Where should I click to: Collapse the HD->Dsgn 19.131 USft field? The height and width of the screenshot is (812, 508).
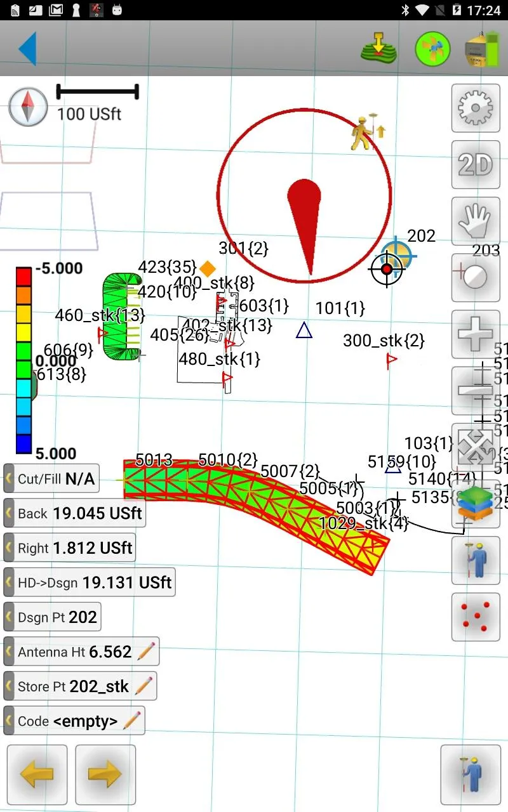point(9,582)
